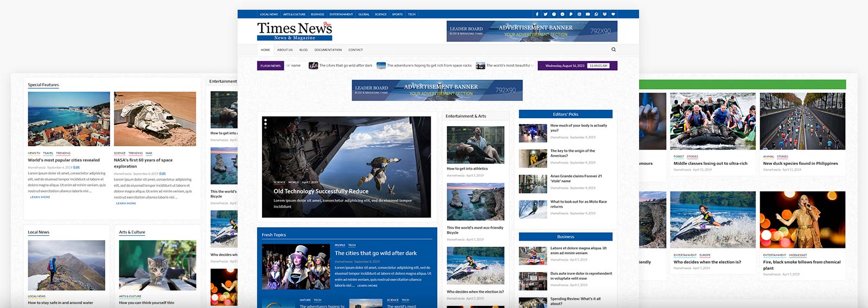868x308 pixels.
Task: Open the search magnifier icon
Action: click(614, 49)
